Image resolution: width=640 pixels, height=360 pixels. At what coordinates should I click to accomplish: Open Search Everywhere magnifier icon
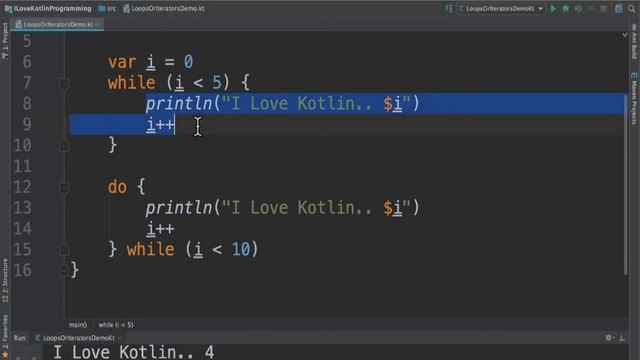pyautogui.click(x=632, y=8)
